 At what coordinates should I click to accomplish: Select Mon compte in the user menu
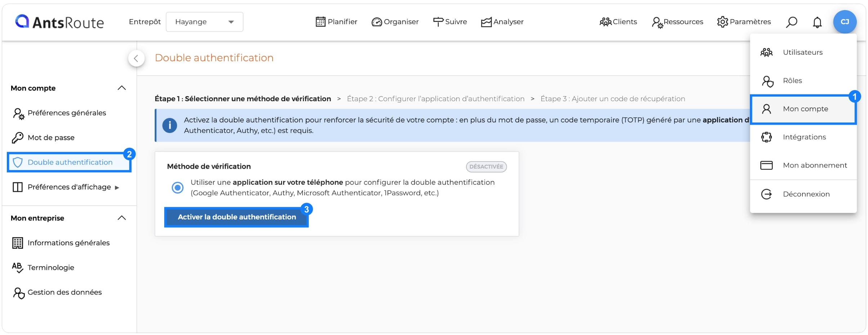(803, 109)
